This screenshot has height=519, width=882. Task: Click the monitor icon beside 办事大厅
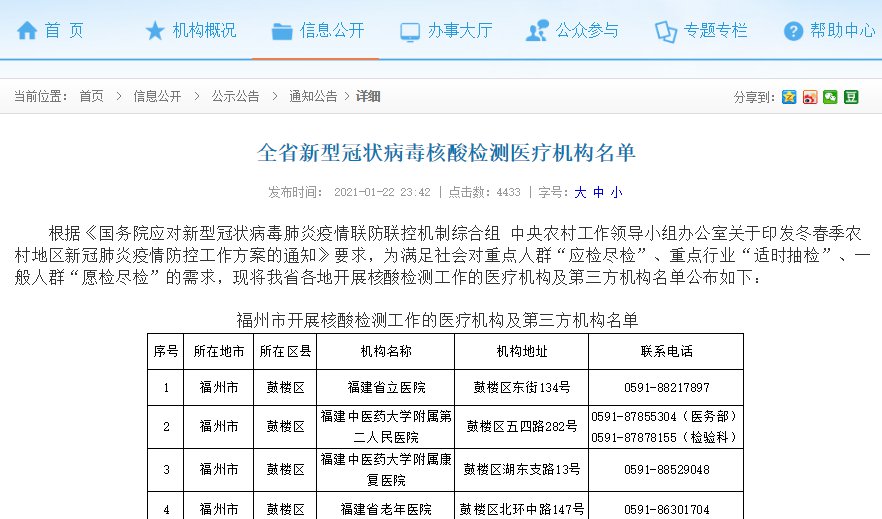tap(410, 32)
